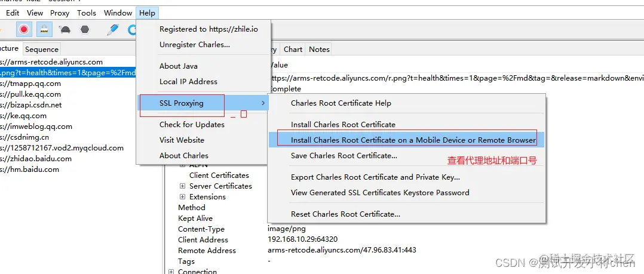Select the highlighted r.png?t=health request

pyautogui.click(x=68, y=73)
